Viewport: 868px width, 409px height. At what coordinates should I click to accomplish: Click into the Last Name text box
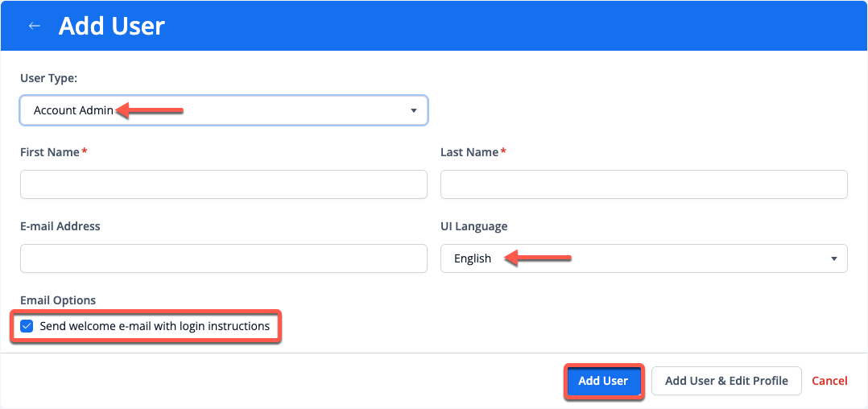(643, 184)
